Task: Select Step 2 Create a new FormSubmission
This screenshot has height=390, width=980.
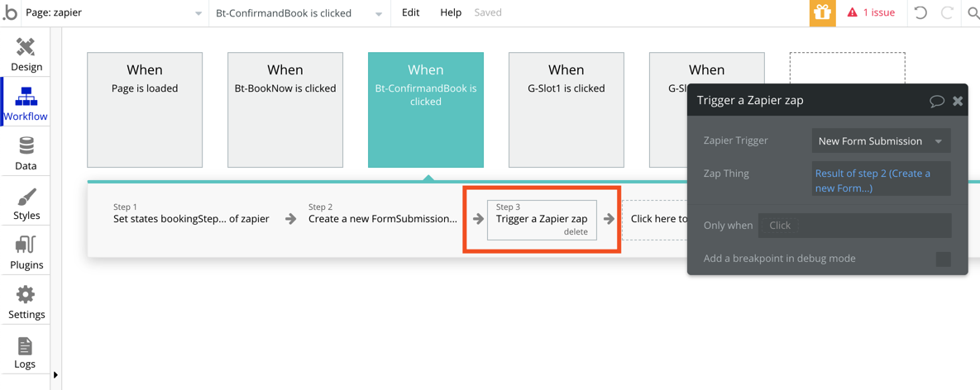Action: [383, 213]
